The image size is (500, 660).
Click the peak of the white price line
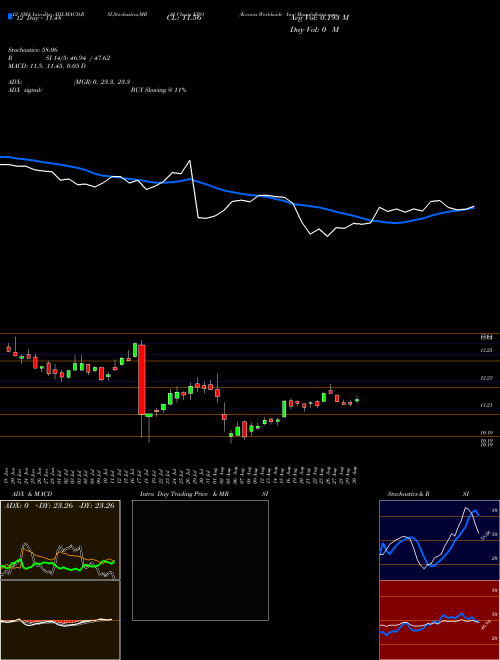coord(190,161)
